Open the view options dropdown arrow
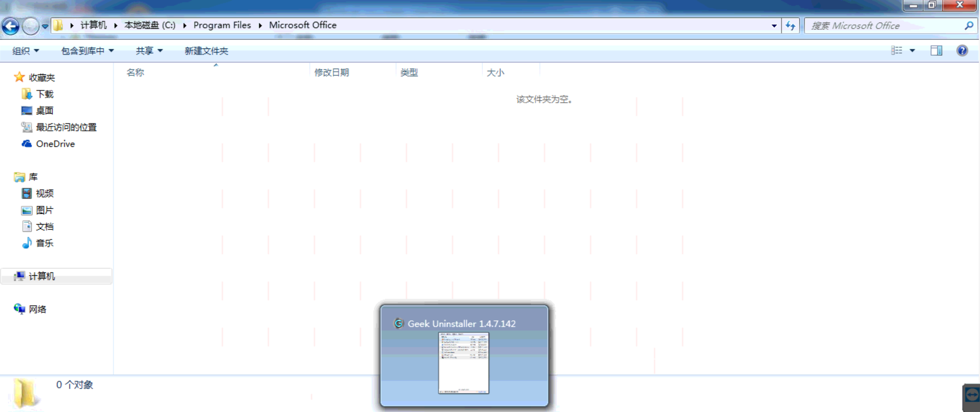The width and height of the screenshot is (980, 412). pos(912,50)
